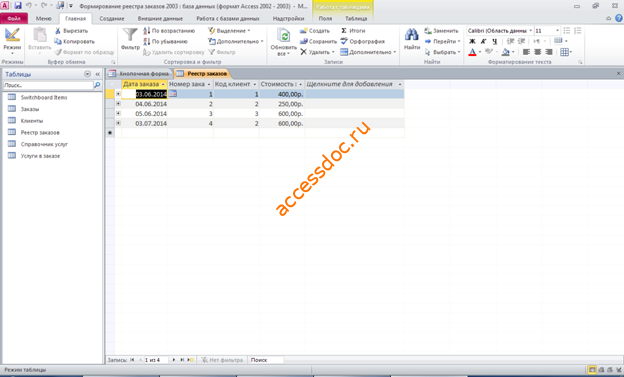Open the Поля ribbon tab
The width and height of the screenshot is (624, 377).
tap(325, 18)
